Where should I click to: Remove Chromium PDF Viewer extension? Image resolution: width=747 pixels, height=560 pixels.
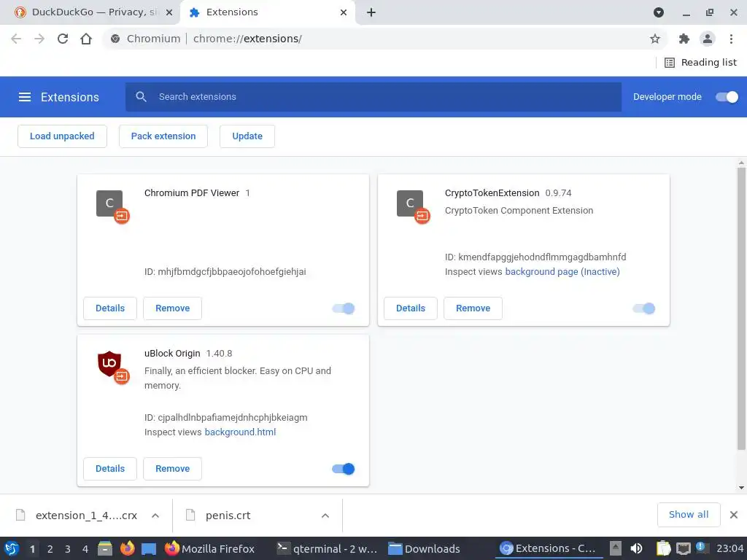pos(172,308)
